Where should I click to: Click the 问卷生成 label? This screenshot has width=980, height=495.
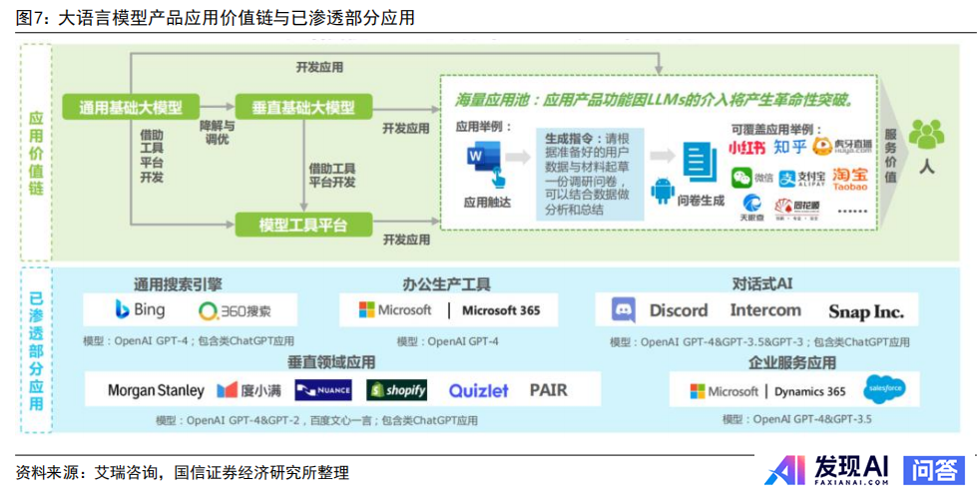coord(701,201)
